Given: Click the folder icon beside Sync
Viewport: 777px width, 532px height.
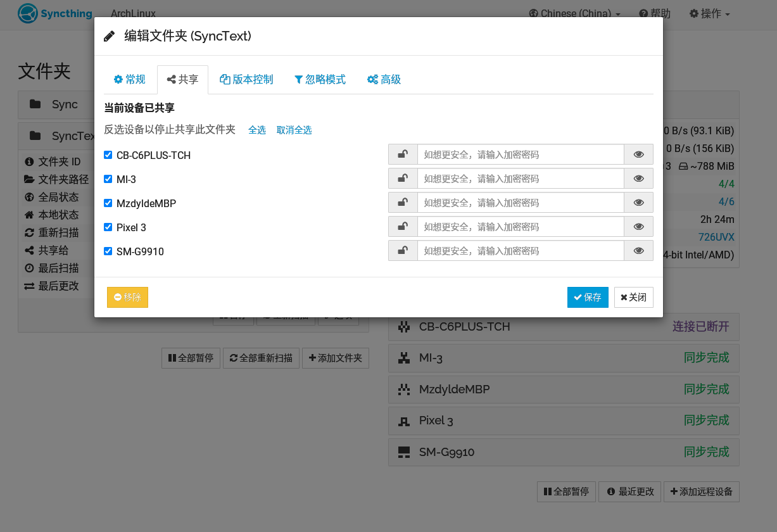Looking at the screenshot, I should click(x=35, y=104).
